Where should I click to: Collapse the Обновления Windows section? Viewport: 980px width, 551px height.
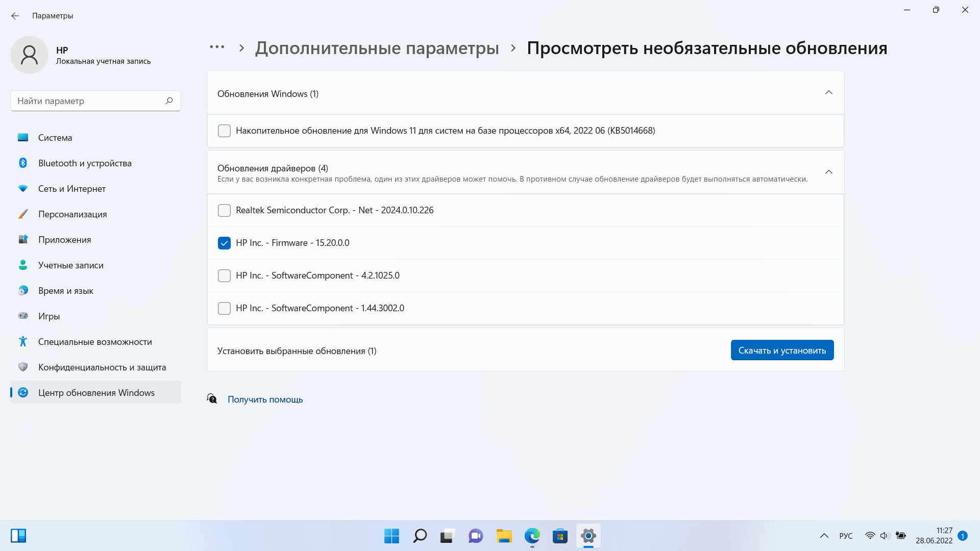click(x=828, y=93)
